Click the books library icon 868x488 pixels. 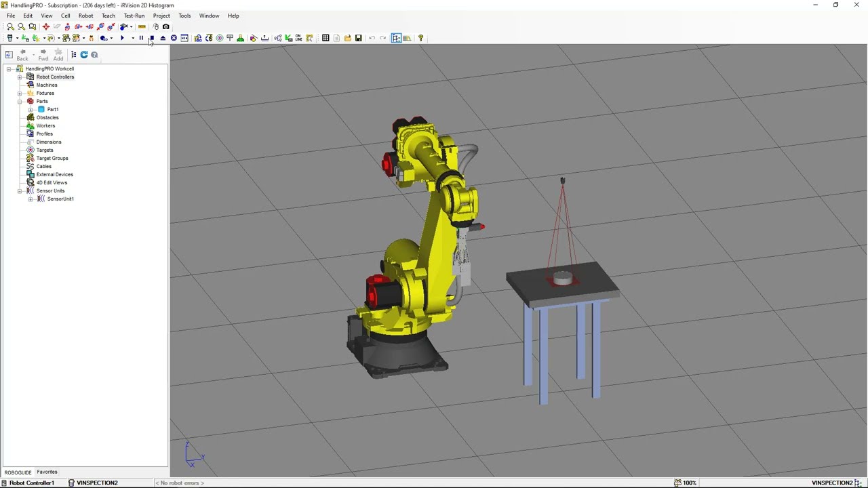pos(407,38)
